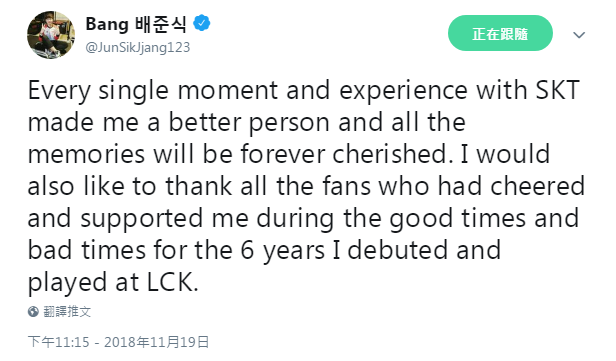The image size is (616, 361).
Task: Click the globe icon beside 翻譯推文
Action: pyautogui.click(x=33, y=312)
